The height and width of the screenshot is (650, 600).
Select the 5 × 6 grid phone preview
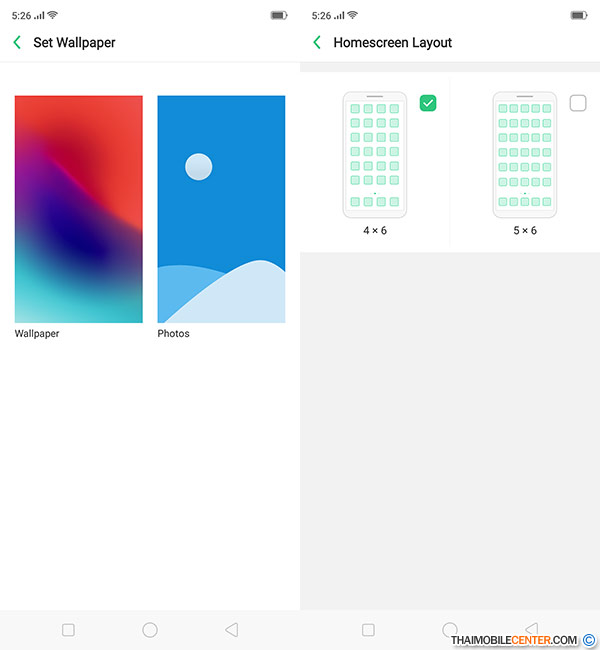(x=525, y=155)
